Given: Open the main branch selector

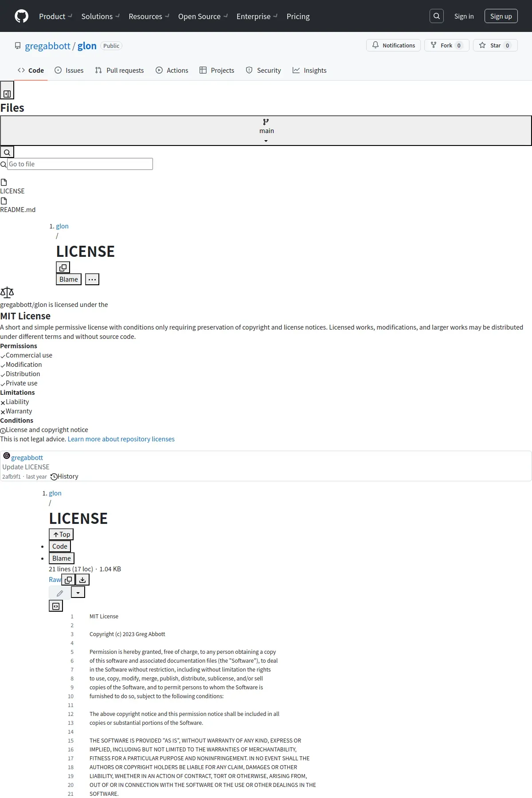Looking at the screenshot, I should pyautogui.click(x=266, y=131).
